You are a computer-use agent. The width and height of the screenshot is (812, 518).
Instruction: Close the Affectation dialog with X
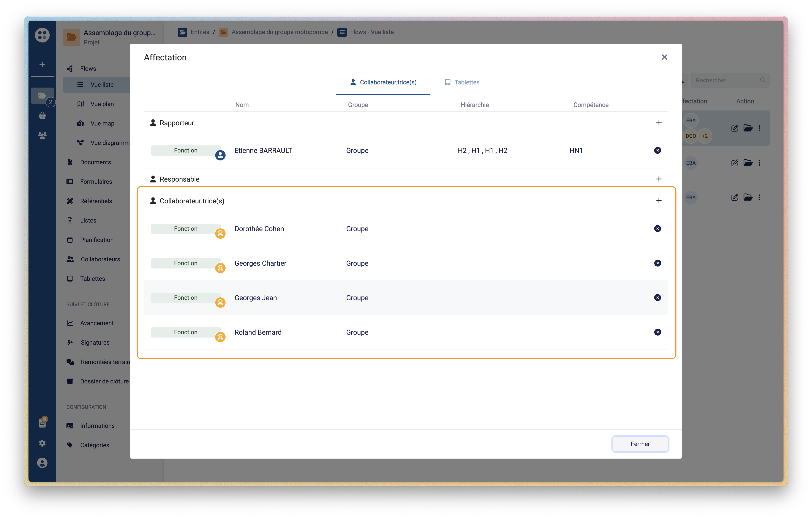(x=664, y=57)
